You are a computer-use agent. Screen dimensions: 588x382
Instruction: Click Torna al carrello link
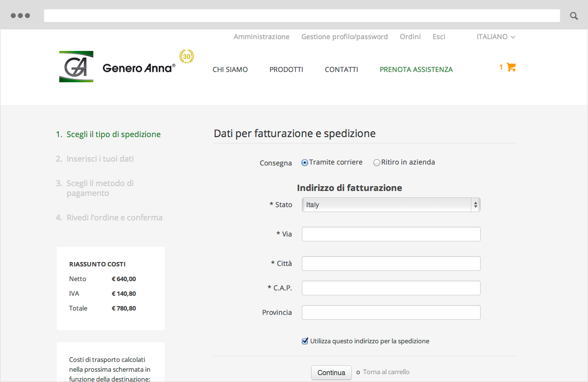coord(387,372)
